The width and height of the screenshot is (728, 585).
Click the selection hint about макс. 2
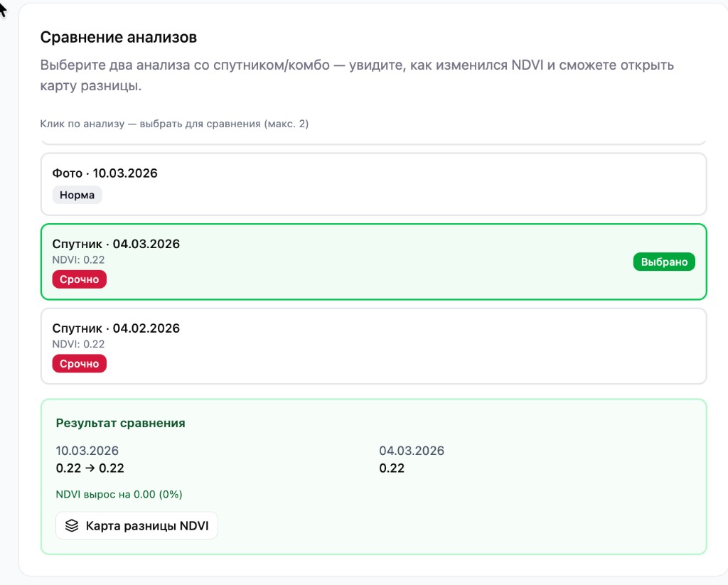click(176, 124)
